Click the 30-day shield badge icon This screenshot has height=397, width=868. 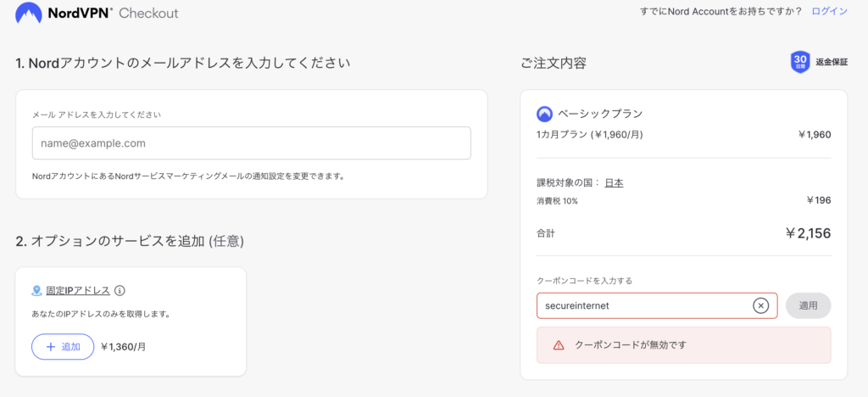coord(800,62)
